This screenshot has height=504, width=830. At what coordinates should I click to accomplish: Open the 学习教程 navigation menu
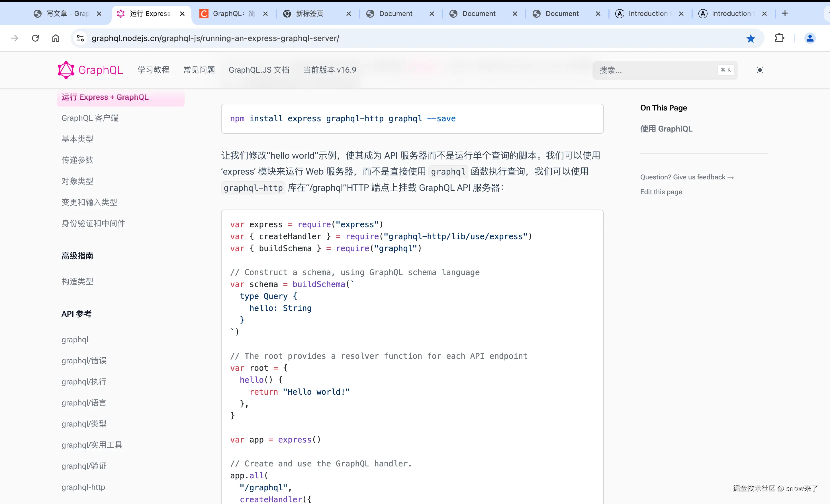coord(154,70)
